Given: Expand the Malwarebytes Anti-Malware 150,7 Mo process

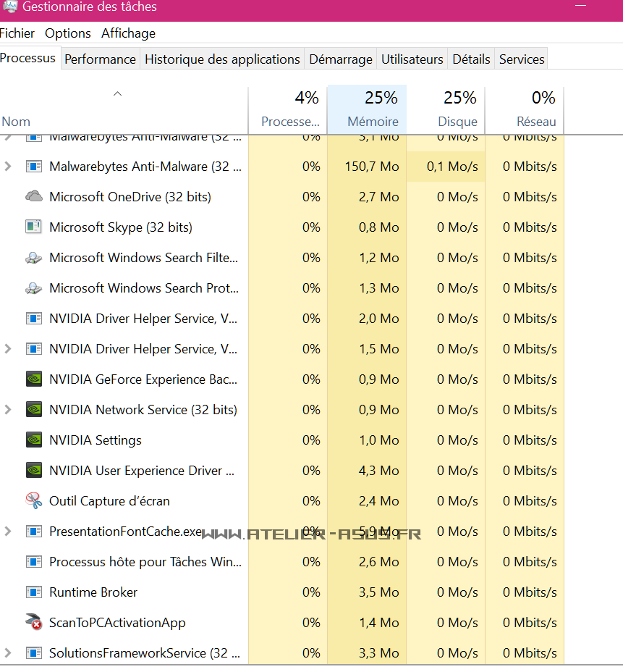Looking at the screenshot, I should 8,166.
